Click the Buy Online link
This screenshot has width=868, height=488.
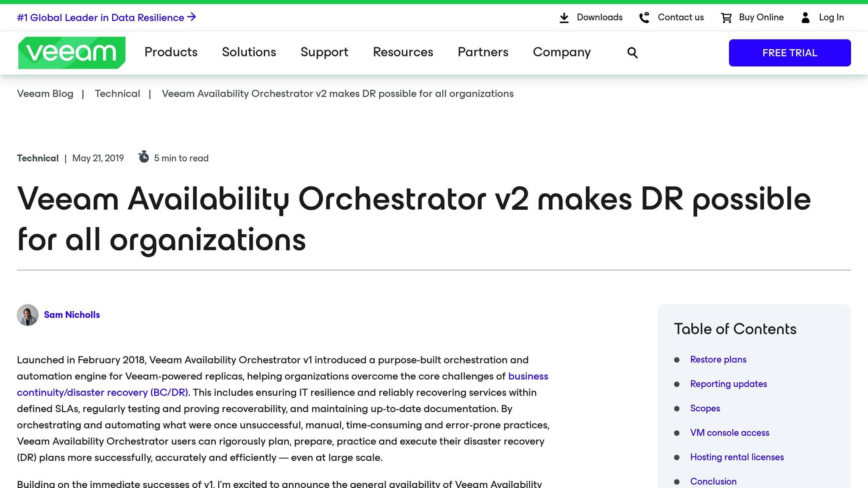761,17
